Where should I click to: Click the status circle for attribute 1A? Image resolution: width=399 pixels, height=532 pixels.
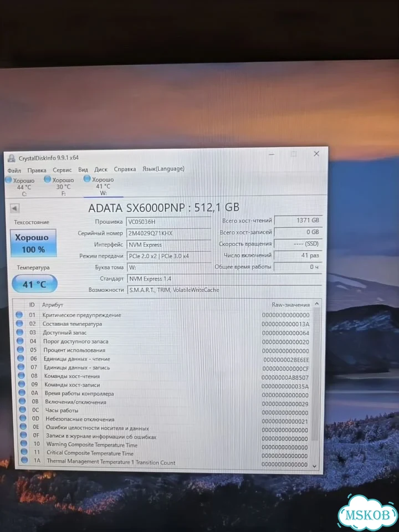click(24, 460)
